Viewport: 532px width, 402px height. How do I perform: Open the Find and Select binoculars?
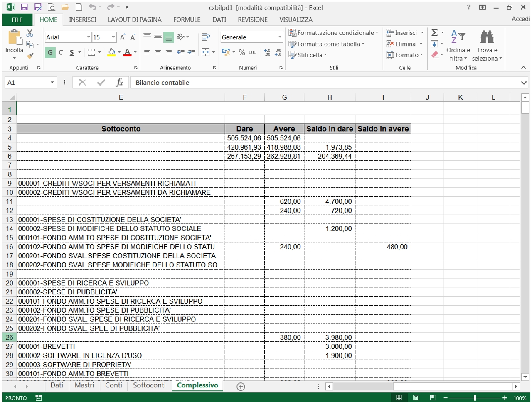click(x=487, y=37)
